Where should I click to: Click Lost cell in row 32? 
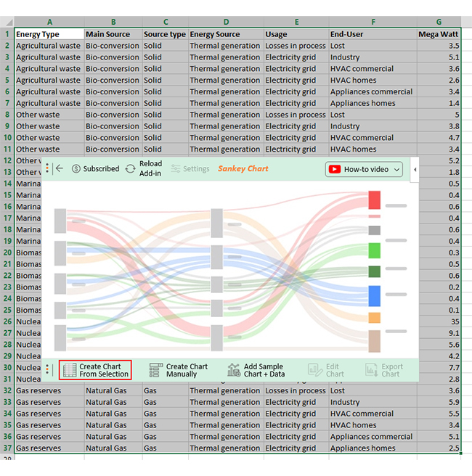(373, 390)
